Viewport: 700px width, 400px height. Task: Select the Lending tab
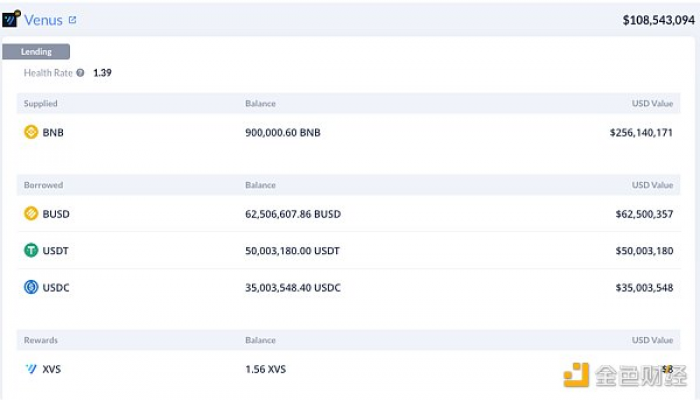(36, 52)
